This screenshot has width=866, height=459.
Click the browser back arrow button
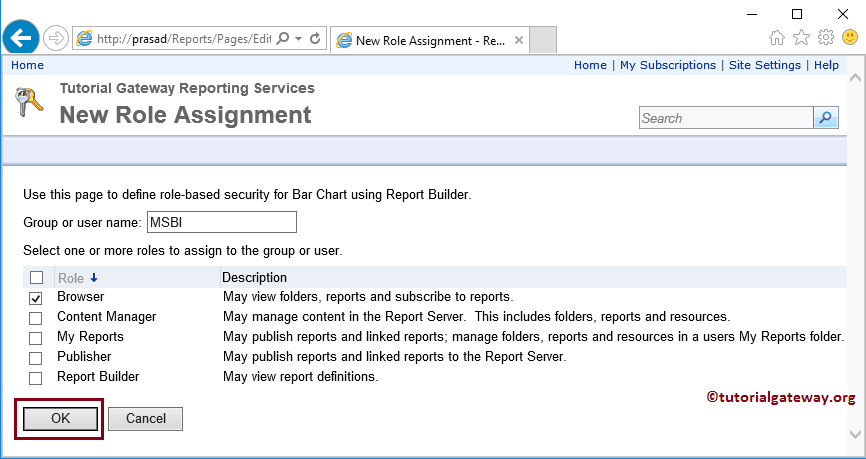pos(21,39)
